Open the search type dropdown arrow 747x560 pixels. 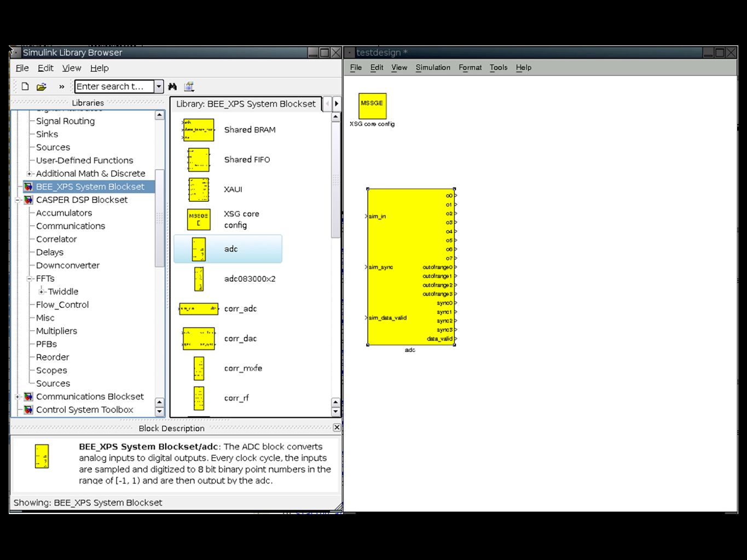[x=159, y=86]
